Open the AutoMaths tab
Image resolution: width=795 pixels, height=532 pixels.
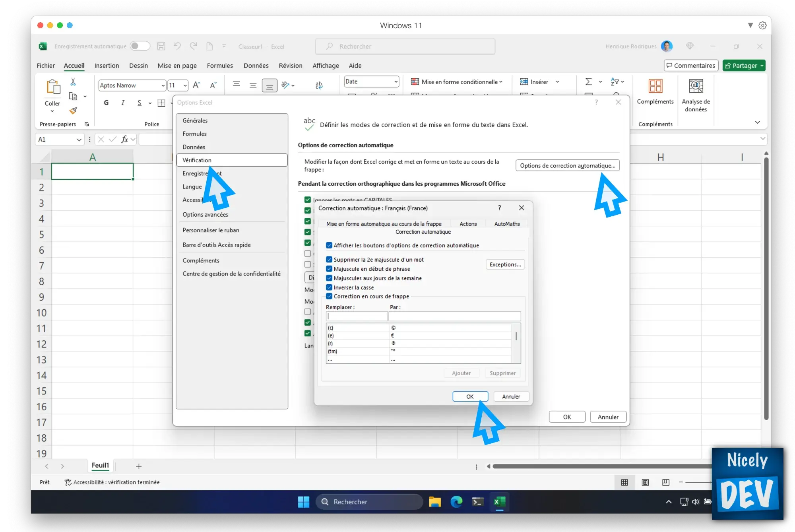pyautogui.click(x=507, y=224)
